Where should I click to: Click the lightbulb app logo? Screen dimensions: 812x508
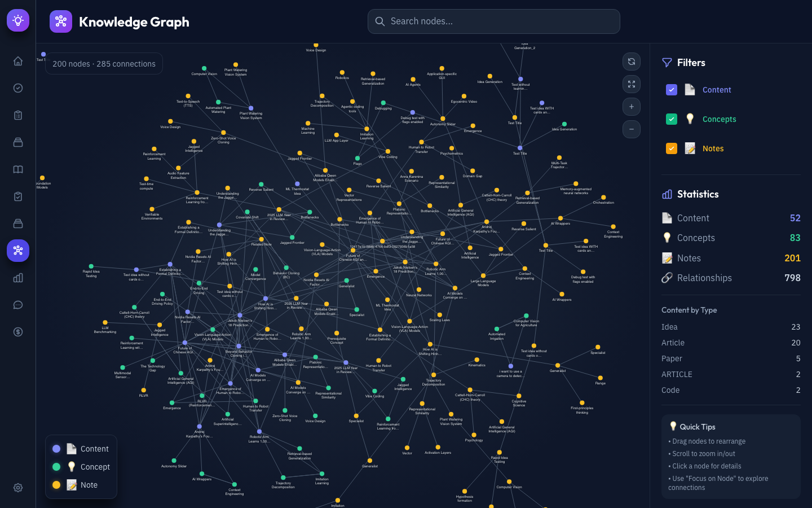[18, 20]
